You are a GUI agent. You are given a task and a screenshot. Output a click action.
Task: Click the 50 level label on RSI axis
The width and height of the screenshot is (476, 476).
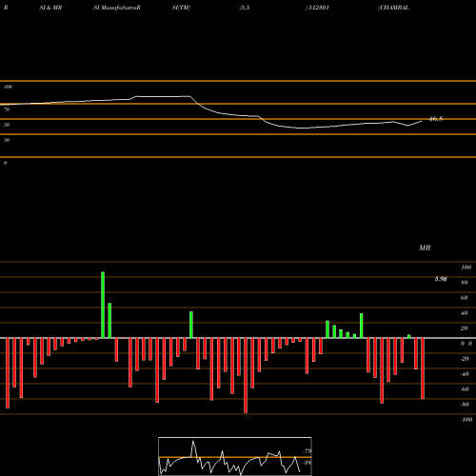click(7, 125)
